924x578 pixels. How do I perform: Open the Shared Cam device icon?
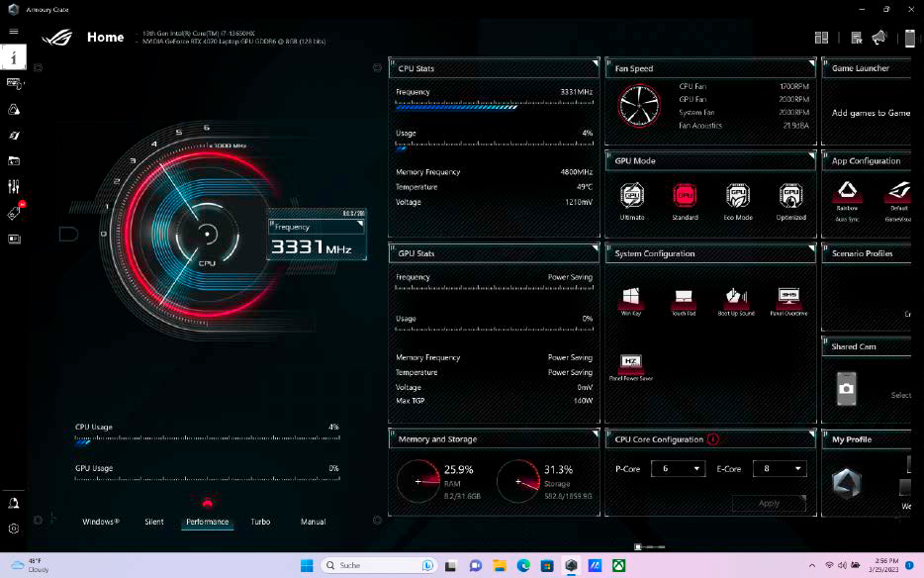click(846, 389)
